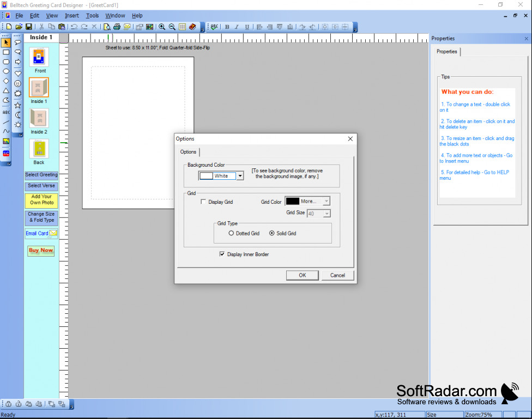Click the New document icon
Screen dimensions: 532x419
tap(9, 27)
